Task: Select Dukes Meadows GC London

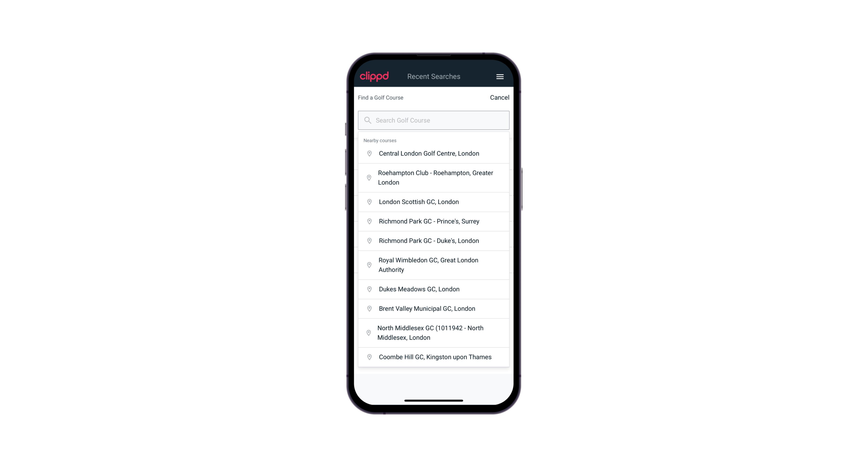Action: coord(434,289)
